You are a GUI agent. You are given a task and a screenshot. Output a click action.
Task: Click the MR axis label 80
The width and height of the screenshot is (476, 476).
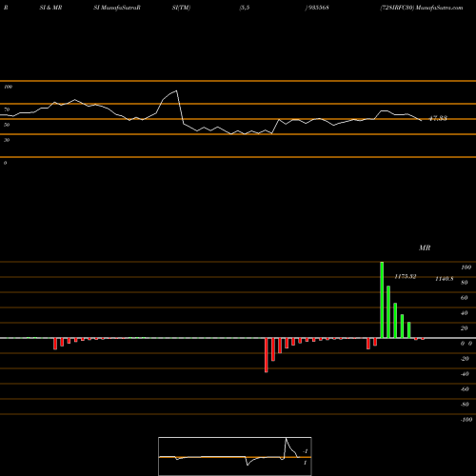coord(465,283)
